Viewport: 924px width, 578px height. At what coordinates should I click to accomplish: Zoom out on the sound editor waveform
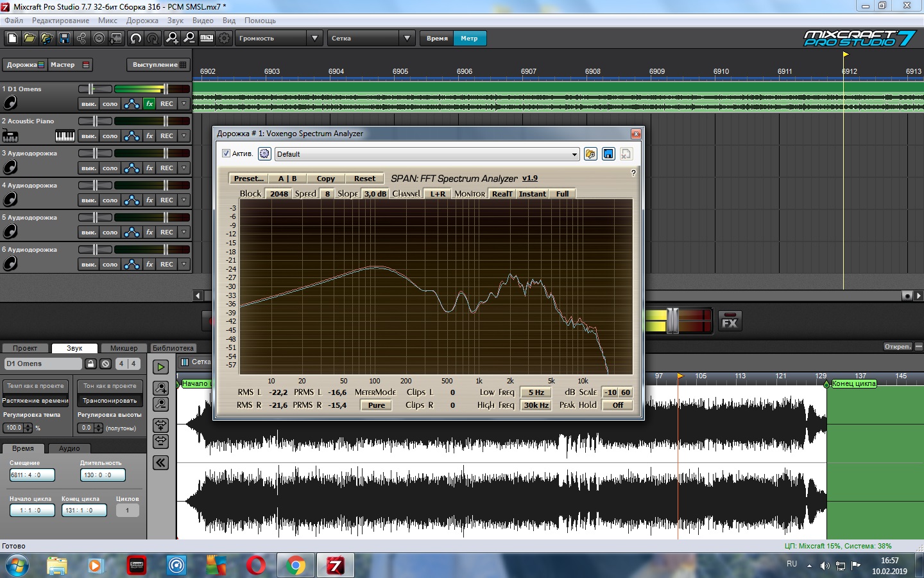pyautogui.click(x=160, y=404)
